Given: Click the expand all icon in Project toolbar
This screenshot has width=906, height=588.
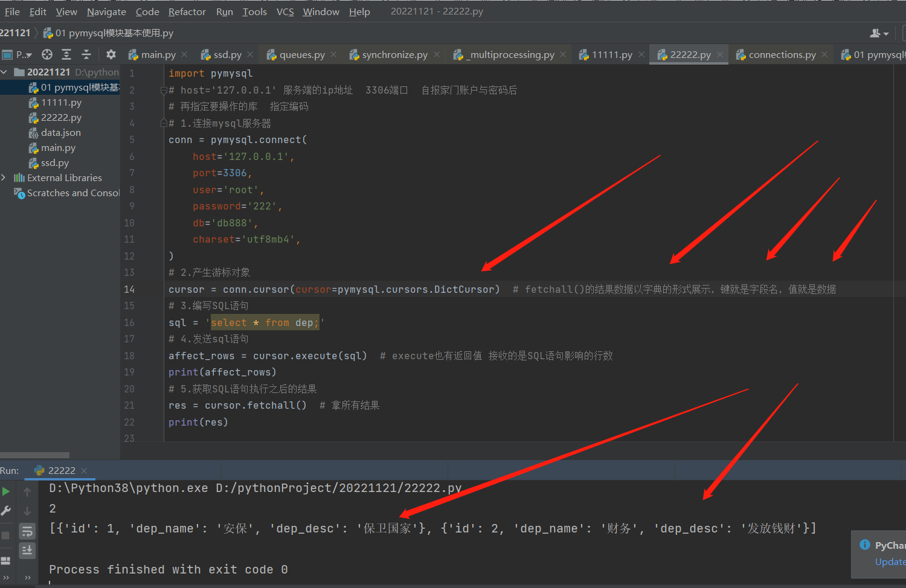Looking at the screenshot, I should coord(66,54).
